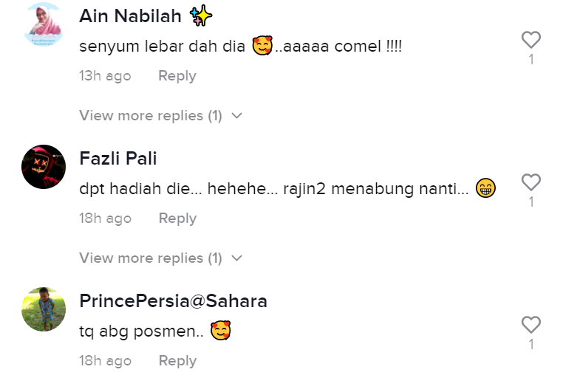
Task: Open Ain Nabilah's profile picture
Action: coord(44,25)
